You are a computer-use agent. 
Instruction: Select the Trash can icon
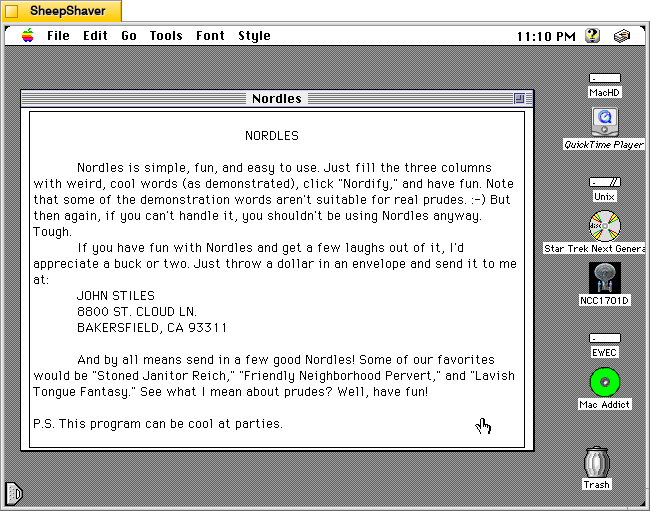597,463
